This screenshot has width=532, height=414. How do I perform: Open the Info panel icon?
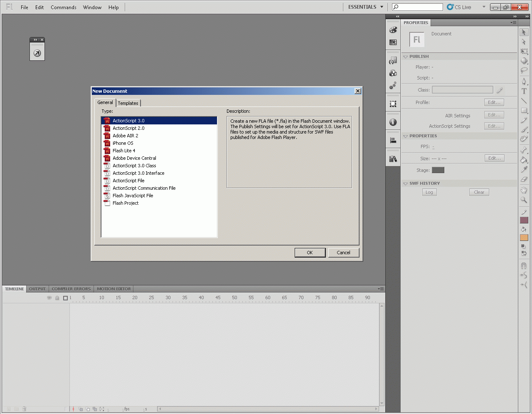393,122
